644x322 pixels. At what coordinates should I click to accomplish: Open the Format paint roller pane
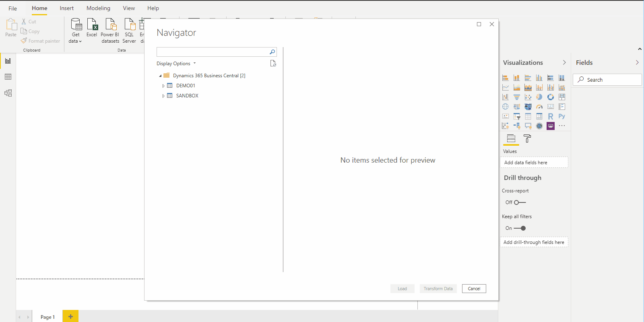pos(527,138)
